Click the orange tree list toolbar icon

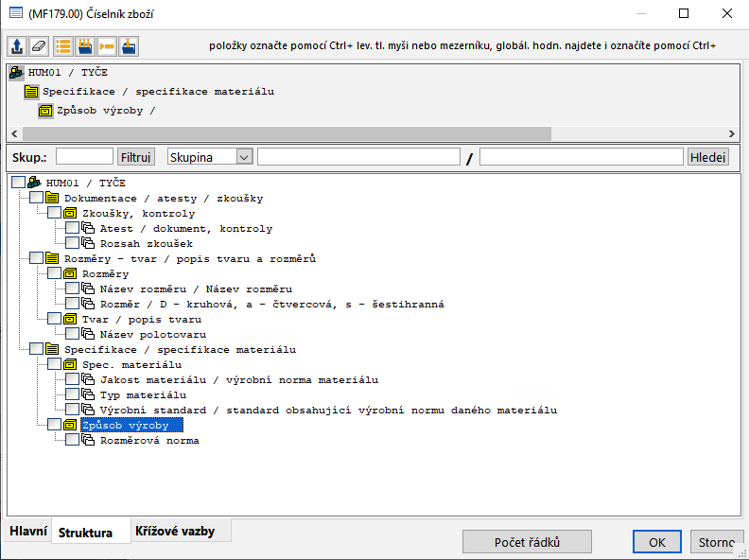pyautogui.click(x=63, y=46)
